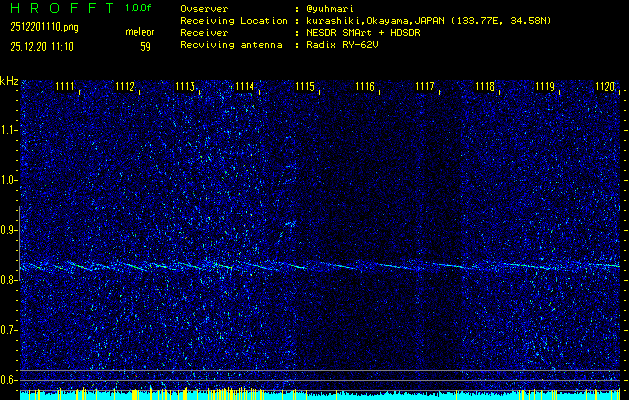Select the 1.00f version label
The height and width of the screenshot is (400, 629).
click(x=139, y=8)
